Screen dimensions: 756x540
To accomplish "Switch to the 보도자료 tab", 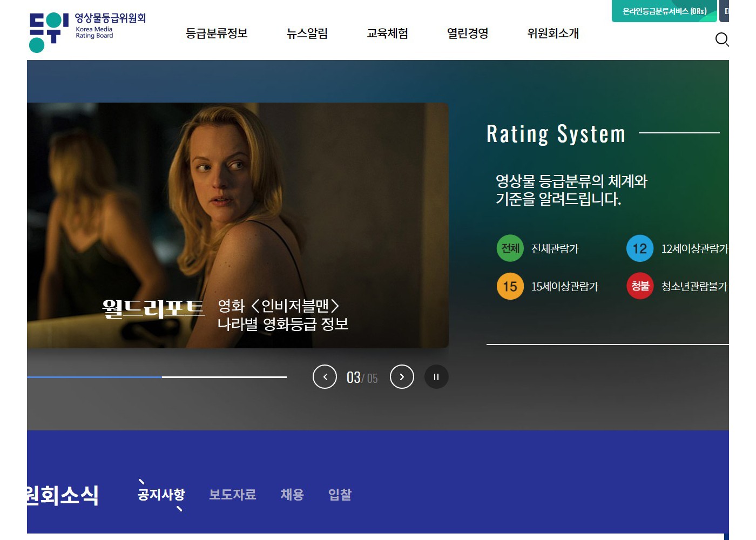I will tap(233, 495).
